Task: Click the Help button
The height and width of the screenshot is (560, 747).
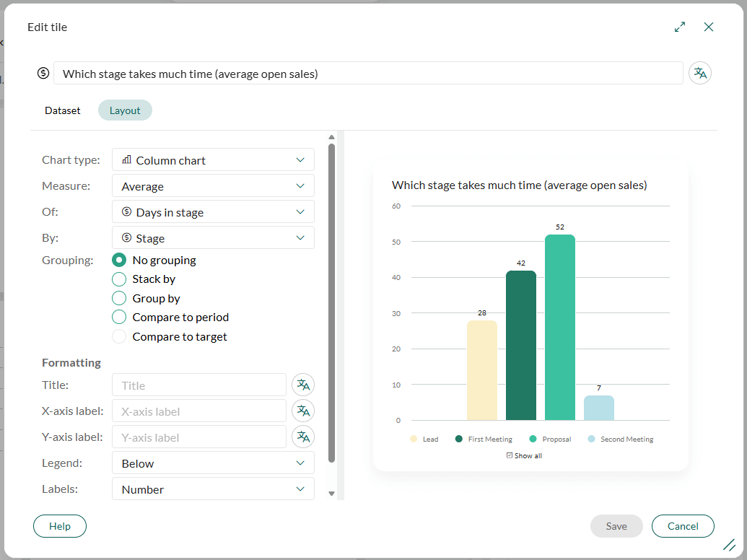Action: coord(59,526)
